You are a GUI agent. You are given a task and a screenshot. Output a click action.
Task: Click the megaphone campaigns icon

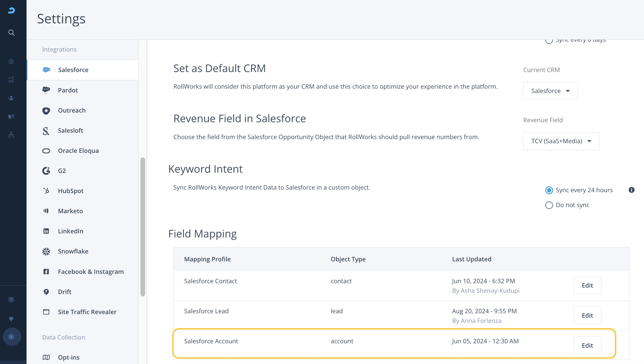[x=11, y=116]
